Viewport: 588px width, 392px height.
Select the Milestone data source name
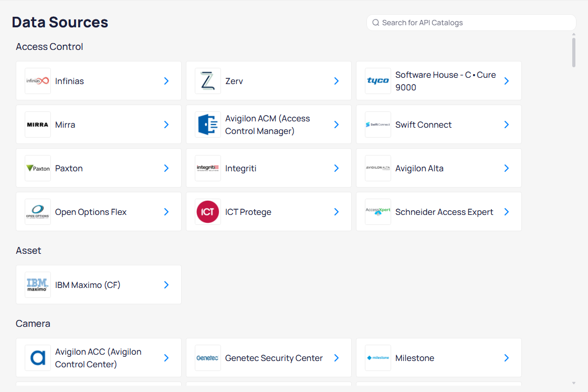(415, 358)
